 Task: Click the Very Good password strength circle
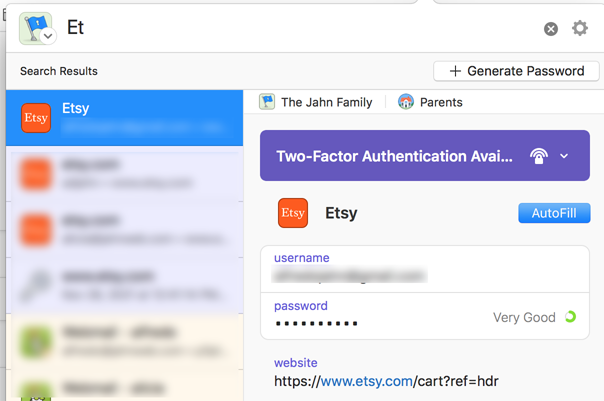(x=570, y=317)
